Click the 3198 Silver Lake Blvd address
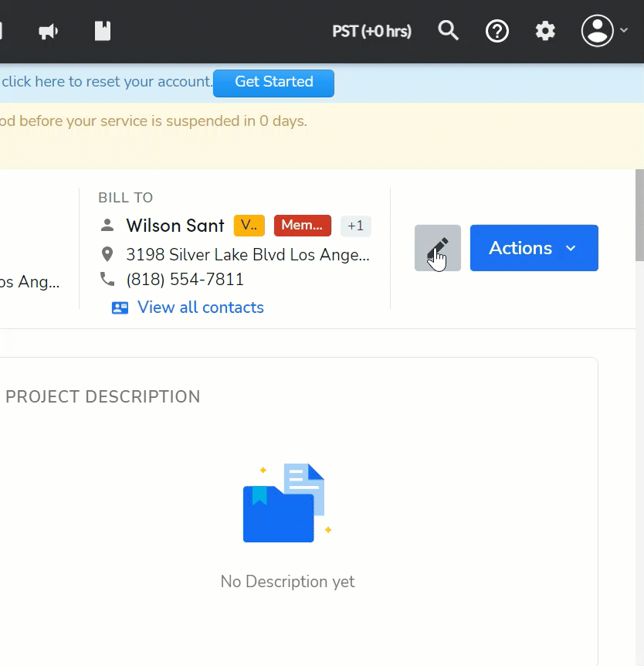 pos(248,255)
